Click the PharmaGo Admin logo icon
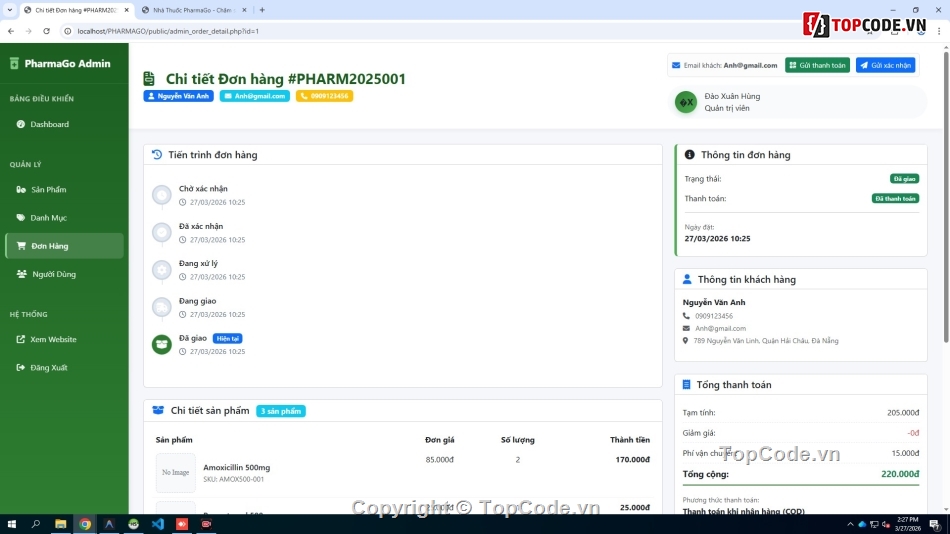 pyautogui.click(x=15, y=63)
